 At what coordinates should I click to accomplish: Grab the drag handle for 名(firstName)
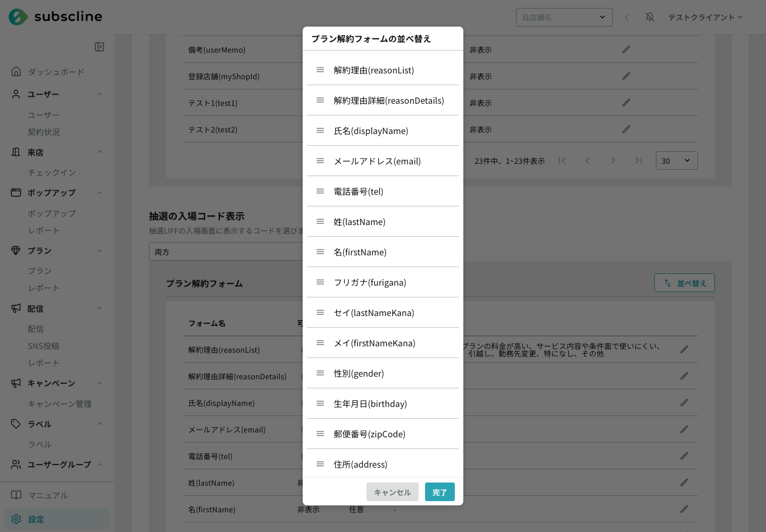click(x=320, y=252)
